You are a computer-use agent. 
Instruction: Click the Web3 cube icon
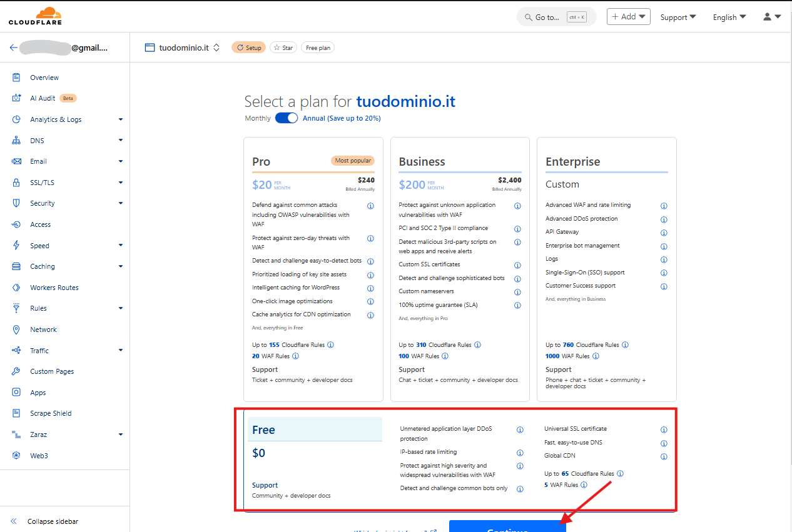(x=17, y=456)
